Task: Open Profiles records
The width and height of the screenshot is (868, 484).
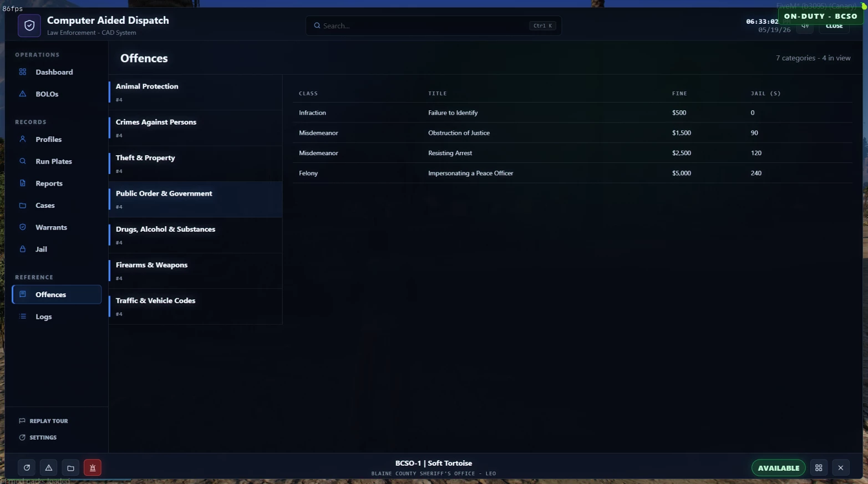Action: tap(56, 139)
